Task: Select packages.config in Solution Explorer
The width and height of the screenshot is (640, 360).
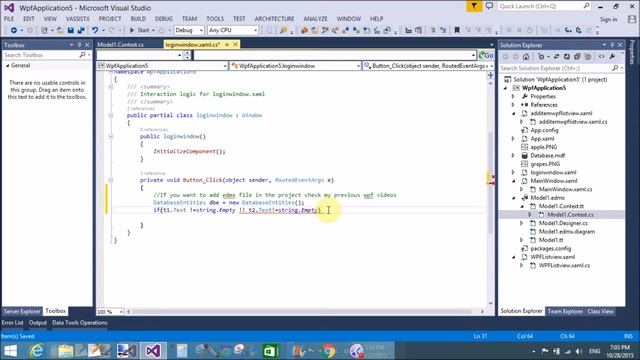Action: point(551,249)
